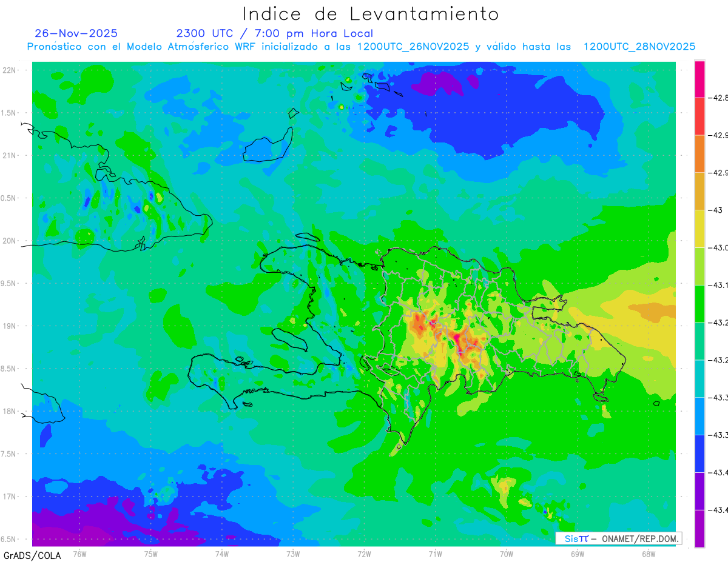Viewport: 728px width, 562px height.
Task: Click the '21N' latitude label
Action: coord(10,156)
